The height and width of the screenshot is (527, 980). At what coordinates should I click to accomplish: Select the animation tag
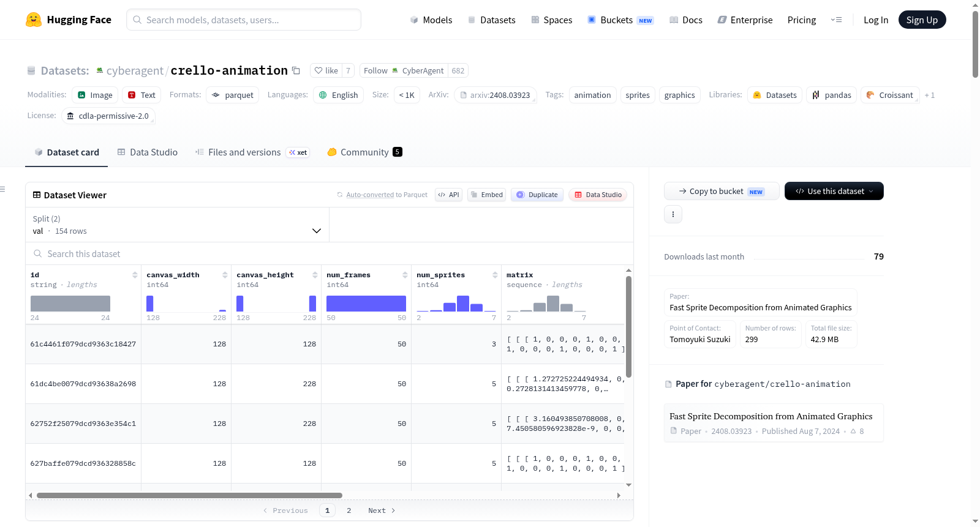(x=592, y=95)
